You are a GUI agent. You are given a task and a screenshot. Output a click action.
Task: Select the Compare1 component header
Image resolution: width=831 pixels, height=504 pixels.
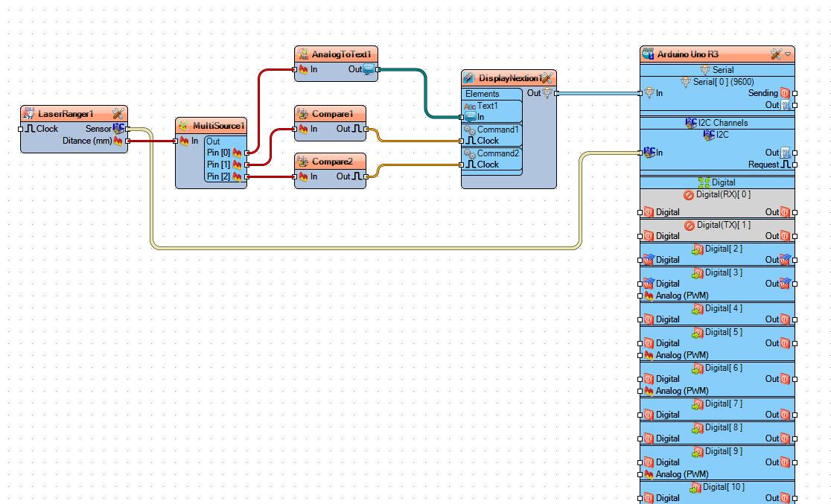tap(330, 113)
